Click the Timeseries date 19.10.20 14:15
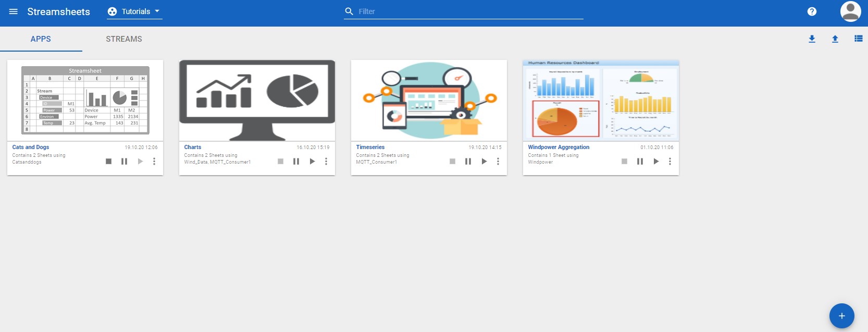Viewport: 868px width, 332px height. pos(485,147)
